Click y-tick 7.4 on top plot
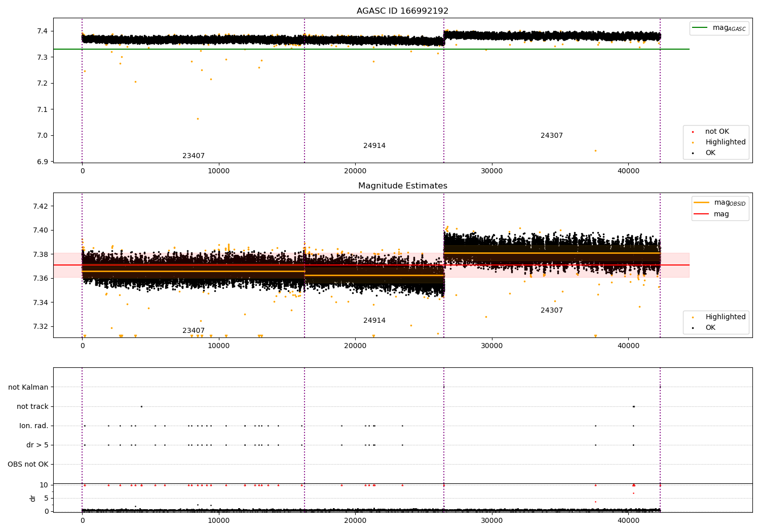Screen dimensions: 760x532 [x=43, y=31]
